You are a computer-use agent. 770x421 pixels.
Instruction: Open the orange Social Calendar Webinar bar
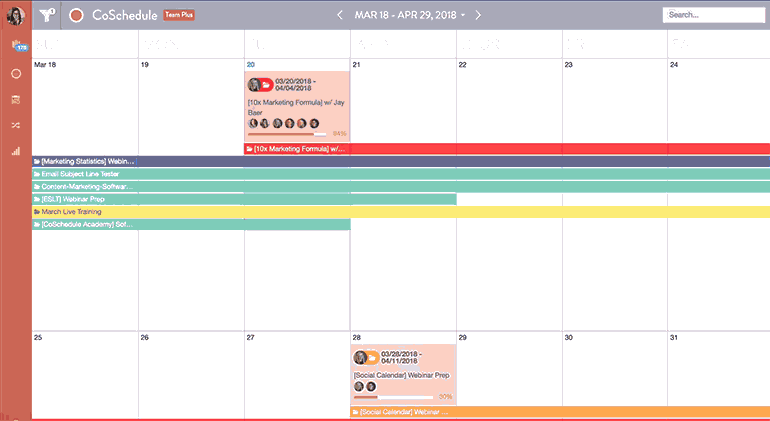coord(560,412)
